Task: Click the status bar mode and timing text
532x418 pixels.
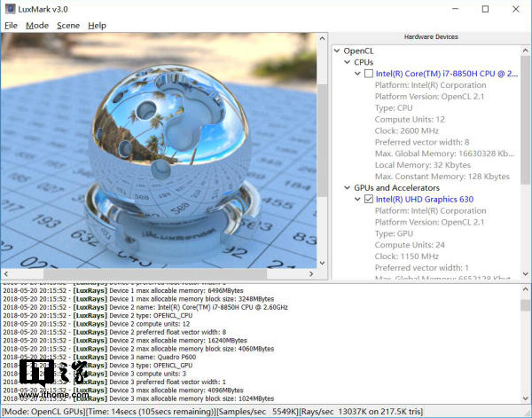Action: (x=213, y=412)
